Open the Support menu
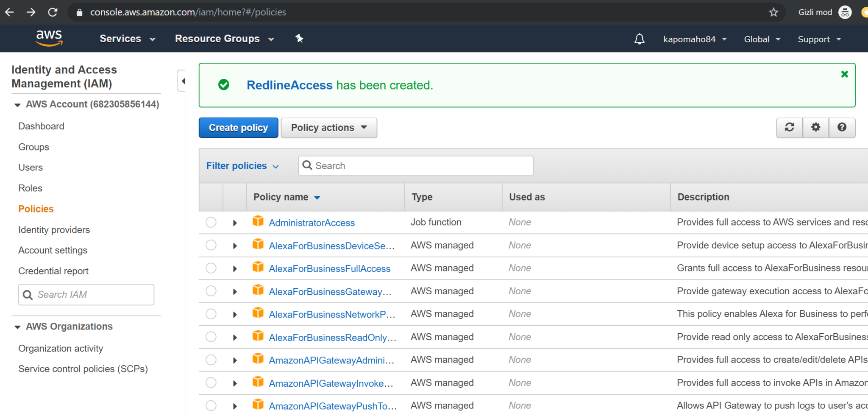 coord(819,39)
